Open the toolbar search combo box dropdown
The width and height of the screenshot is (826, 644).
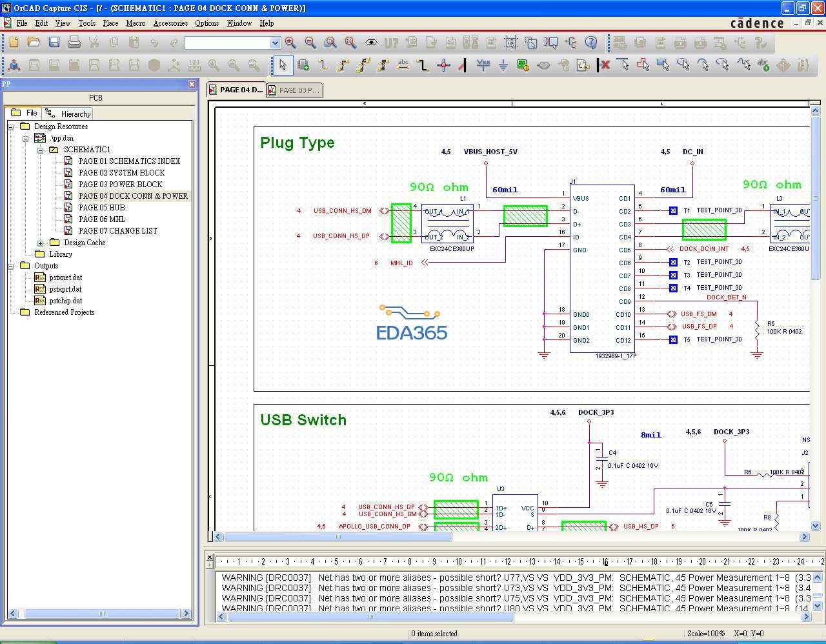[x=275, y=43]
